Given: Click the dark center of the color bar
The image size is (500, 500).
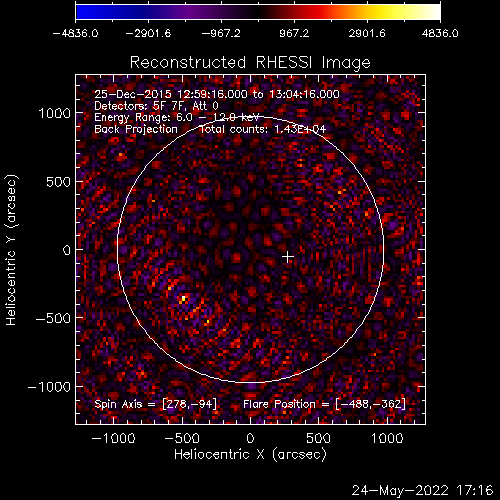Looking at the screenshot, I should click(257, 12).
